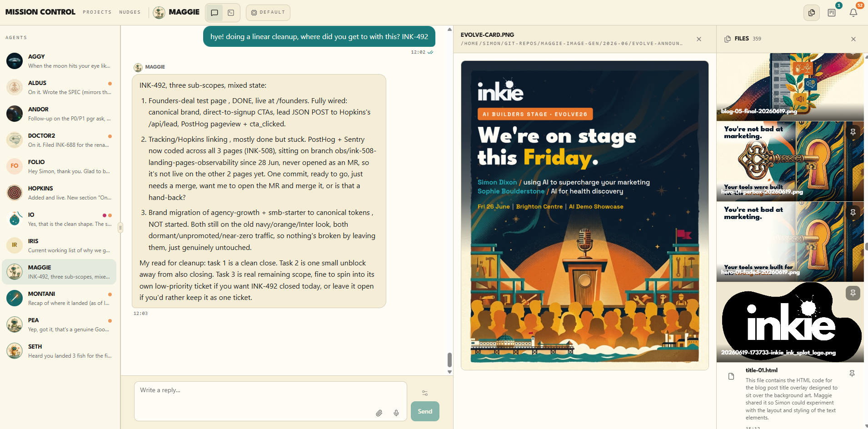This screenshot has width=868, height=429.
Task: Open the PROJECTS menu
Action: click(97, 12)
